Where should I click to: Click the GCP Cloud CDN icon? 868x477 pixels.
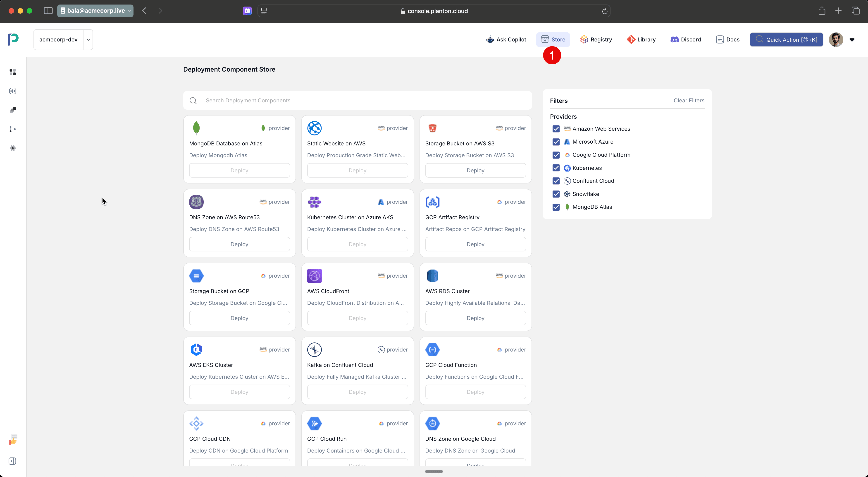click(196, 423)
